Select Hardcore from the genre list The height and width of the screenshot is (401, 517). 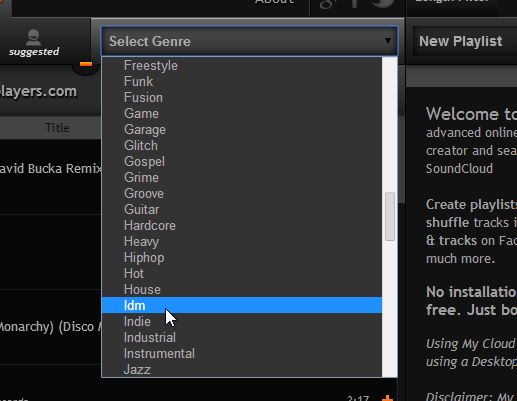pos(242,225)
